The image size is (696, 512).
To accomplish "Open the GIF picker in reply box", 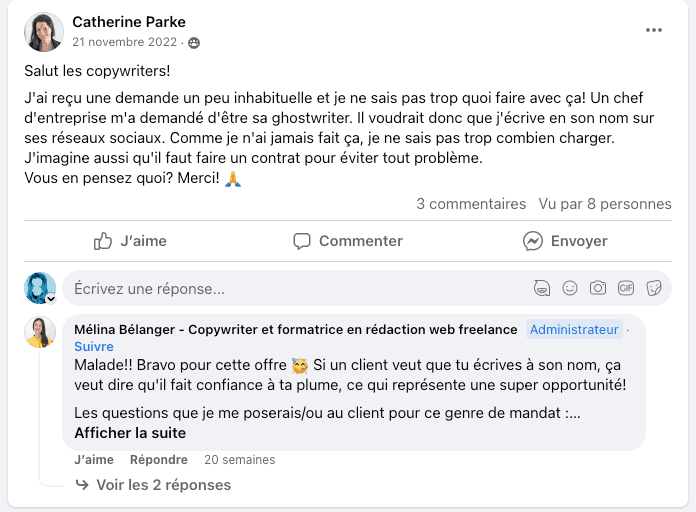I will tap(626, 288).
